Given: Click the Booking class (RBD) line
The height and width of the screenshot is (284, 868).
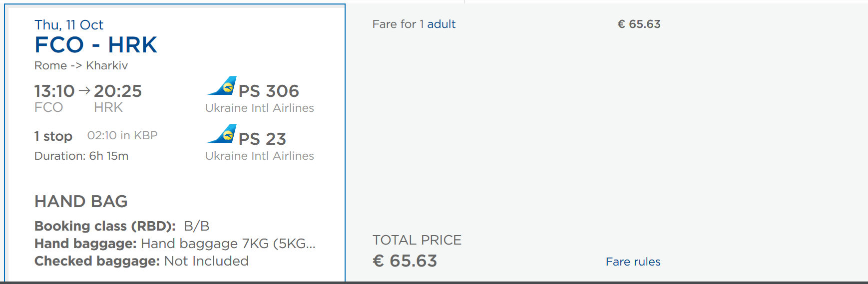Looking at the screenshot, I should click(122, 226).
